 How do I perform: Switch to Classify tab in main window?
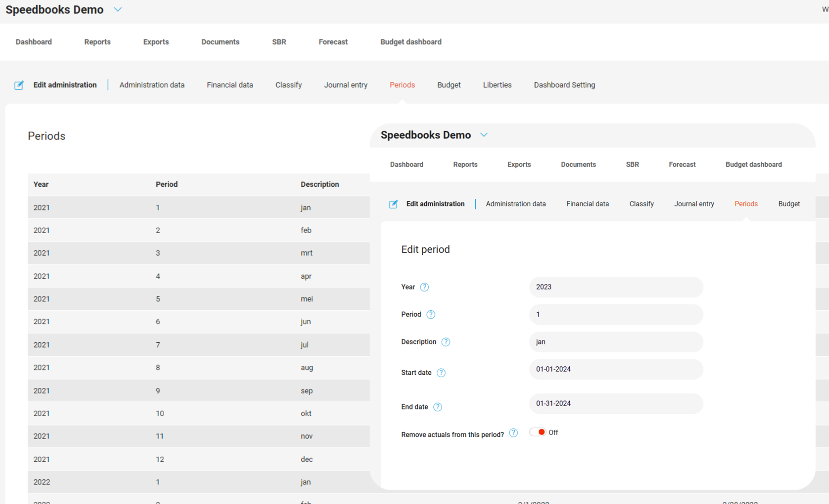coord(288,85)
